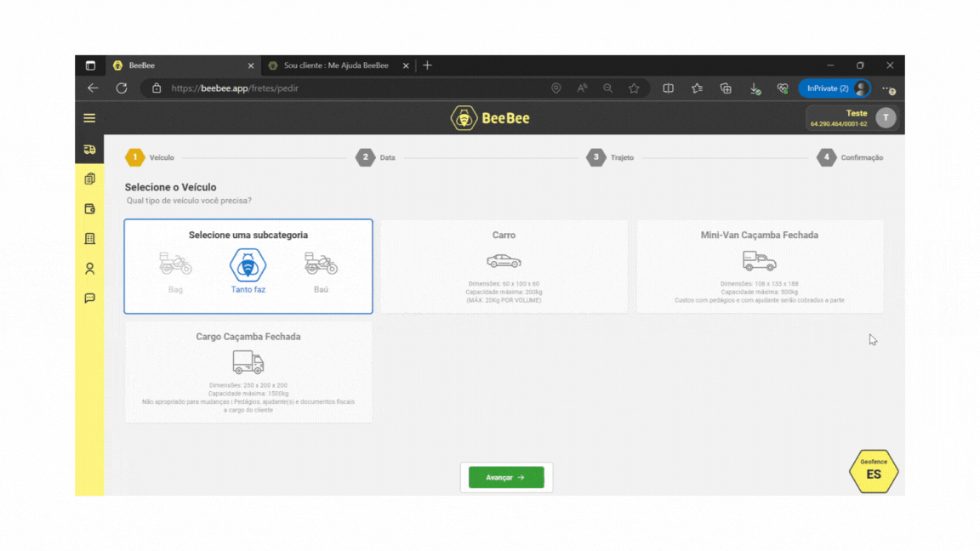Open browser essentials heart icon
This screenshot has width=980, height=551.
[x=783, y=88]
